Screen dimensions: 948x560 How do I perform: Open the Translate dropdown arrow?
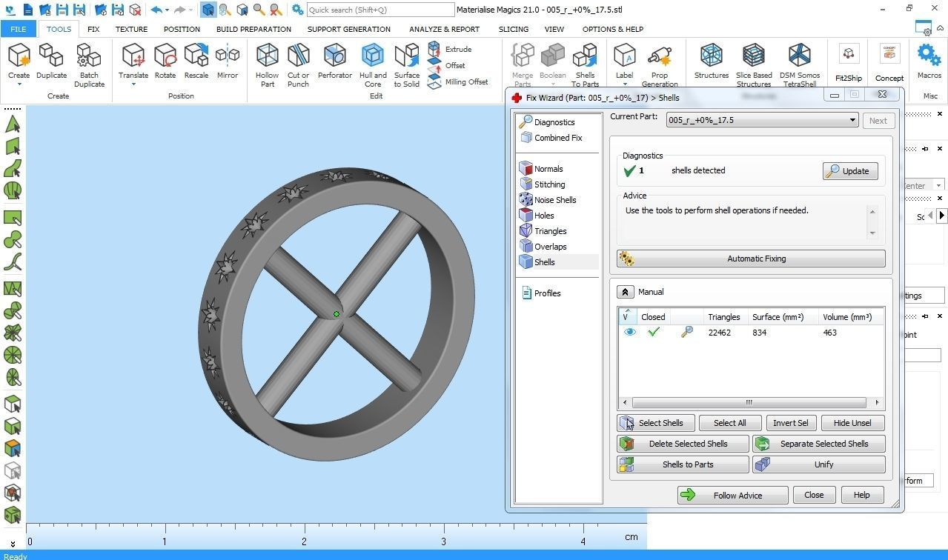(133, 84)
